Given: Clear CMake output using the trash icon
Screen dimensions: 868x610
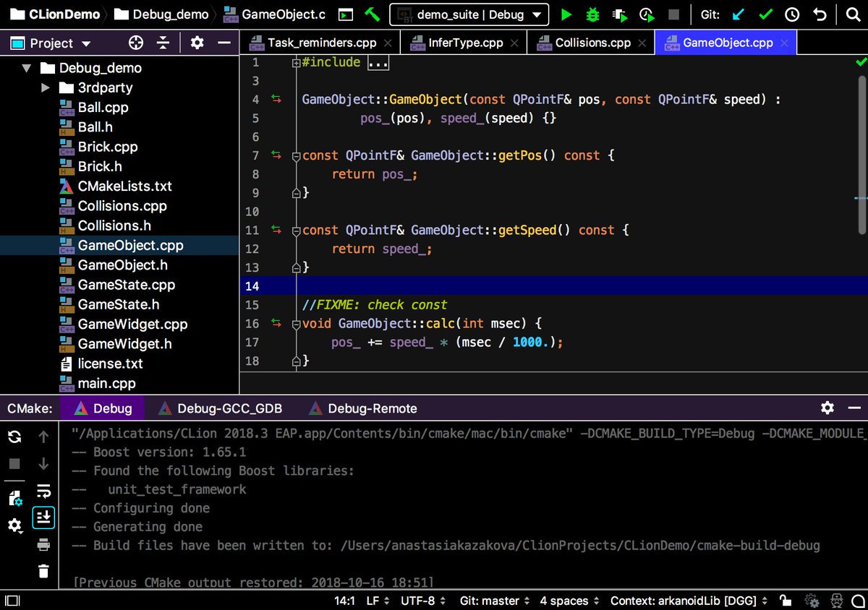Looking at the screenshot, I should pos(43,570).
